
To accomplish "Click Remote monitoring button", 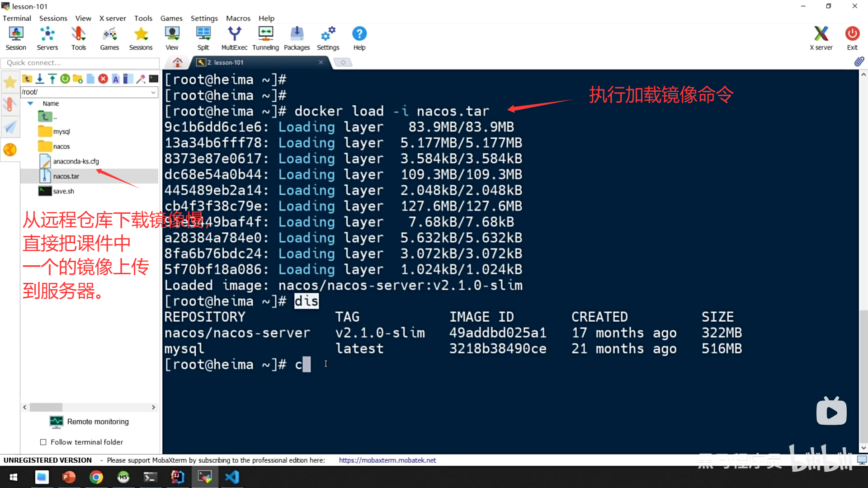I will pos(90,422).
